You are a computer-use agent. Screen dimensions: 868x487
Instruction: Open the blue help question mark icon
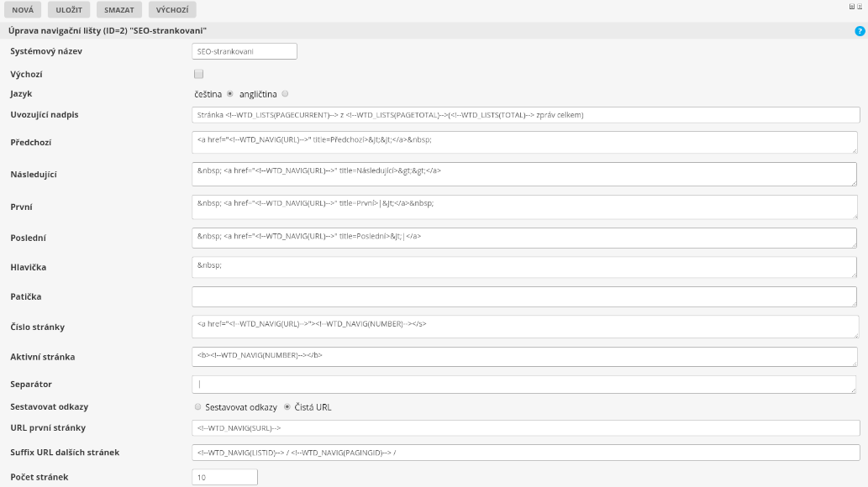[860, 31]
